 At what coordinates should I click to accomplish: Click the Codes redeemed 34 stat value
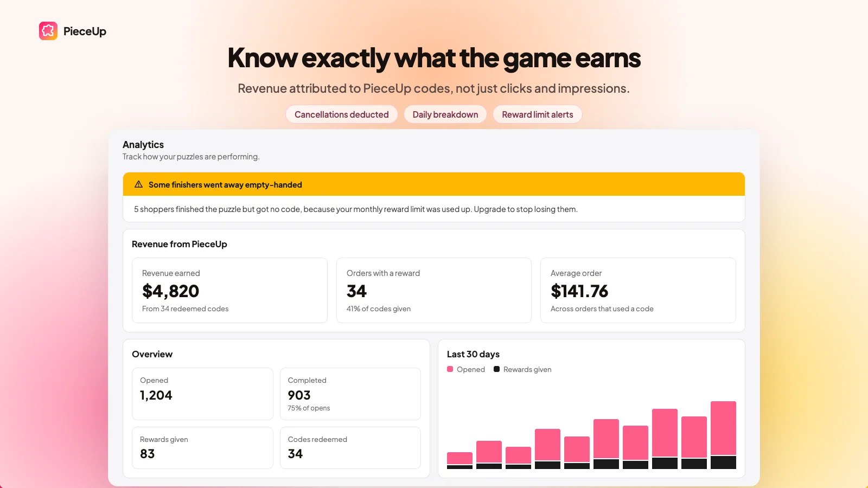[296, 454]
